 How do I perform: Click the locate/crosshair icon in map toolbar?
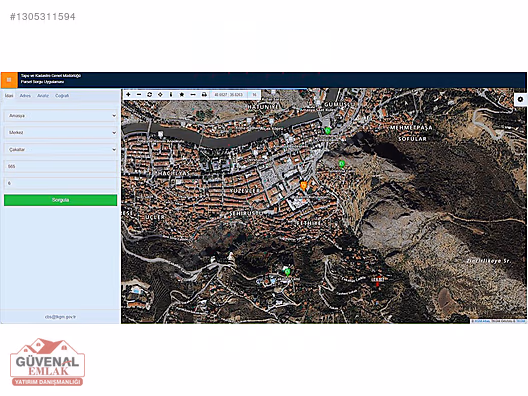(160, 95)
